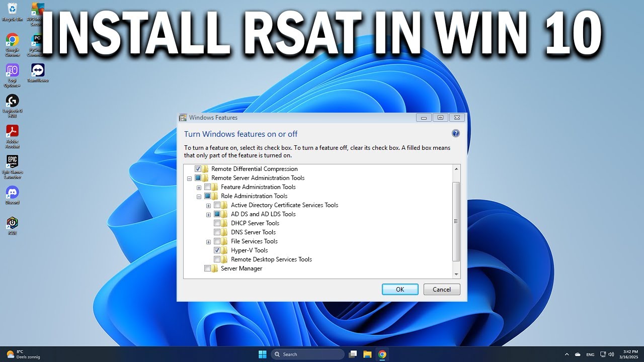Enable Server Manager checkbox
Image resolution: width=644 pixels, height=362 pixels.
click(x=207, y=268)
